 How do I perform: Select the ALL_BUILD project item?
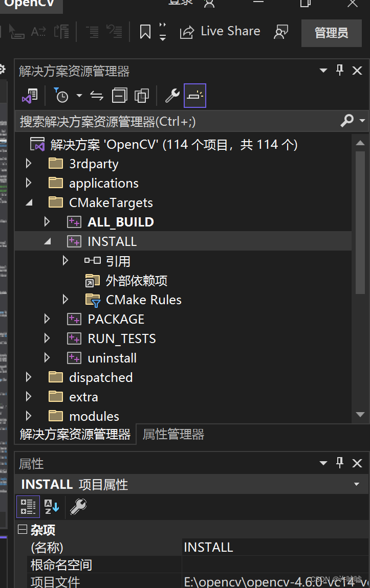coord(120,222)
